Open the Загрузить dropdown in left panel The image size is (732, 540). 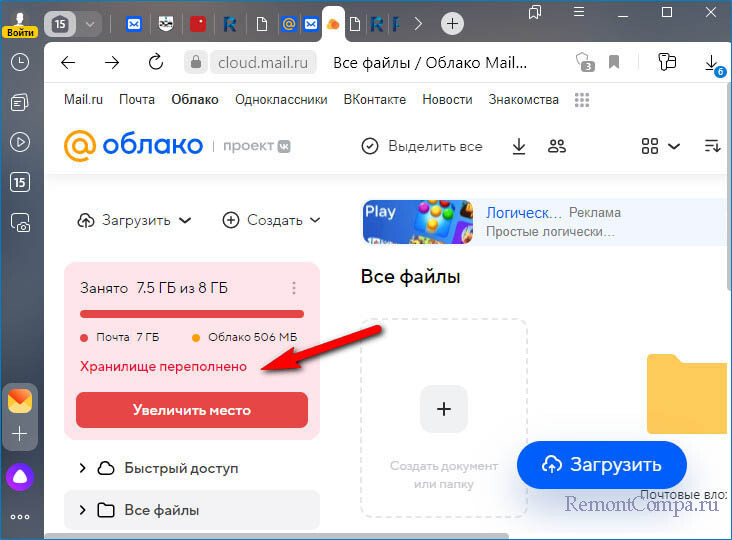[133, 220]
